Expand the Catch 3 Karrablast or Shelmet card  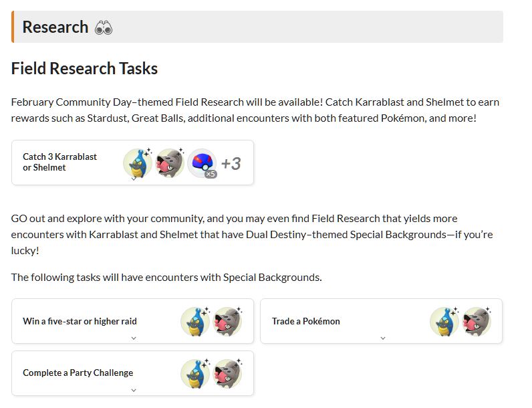tap(134, 179)
